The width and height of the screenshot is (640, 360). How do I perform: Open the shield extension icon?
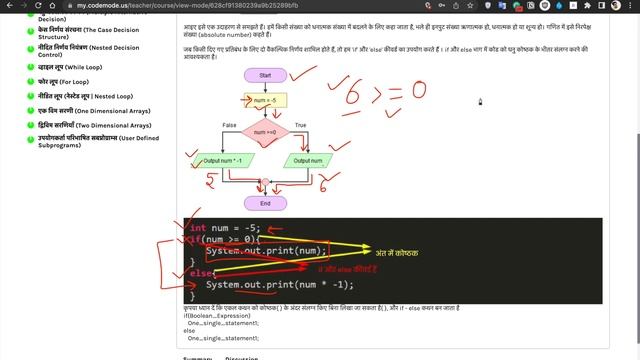[488, 5]
